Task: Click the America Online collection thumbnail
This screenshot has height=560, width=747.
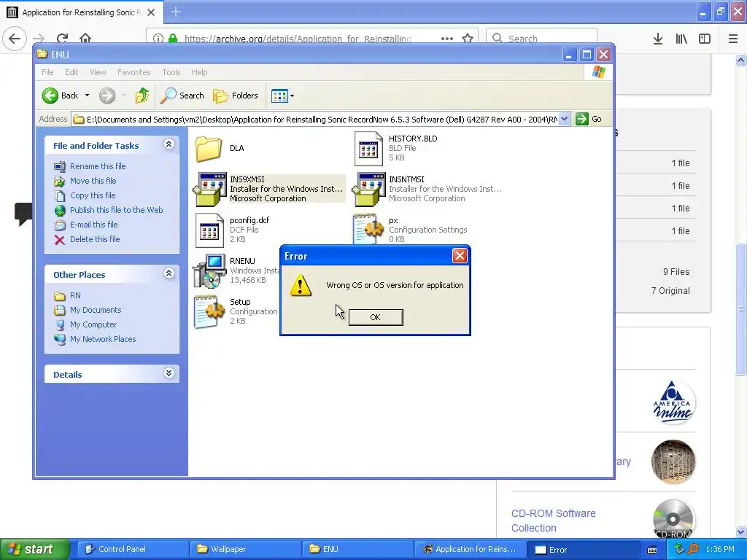Action: (673, 402)
